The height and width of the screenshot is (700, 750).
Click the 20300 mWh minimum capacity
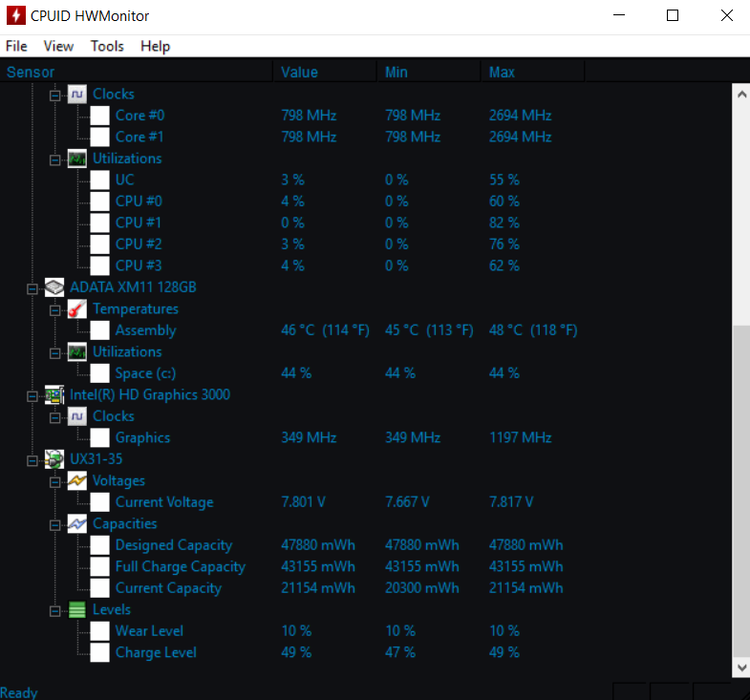tap(422, 588)
